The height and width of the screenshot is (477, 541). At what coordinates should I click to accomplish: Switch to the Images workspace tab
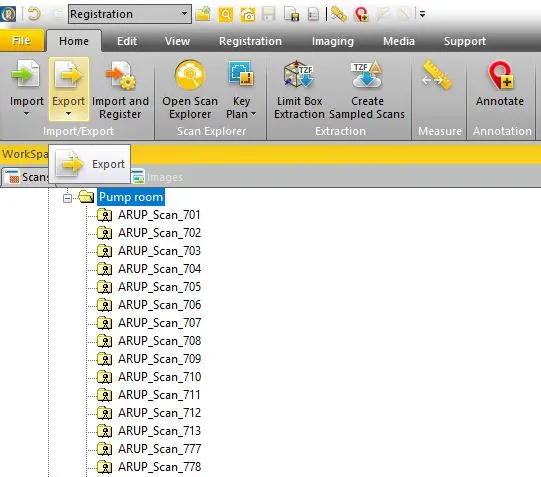click(157, 177)
